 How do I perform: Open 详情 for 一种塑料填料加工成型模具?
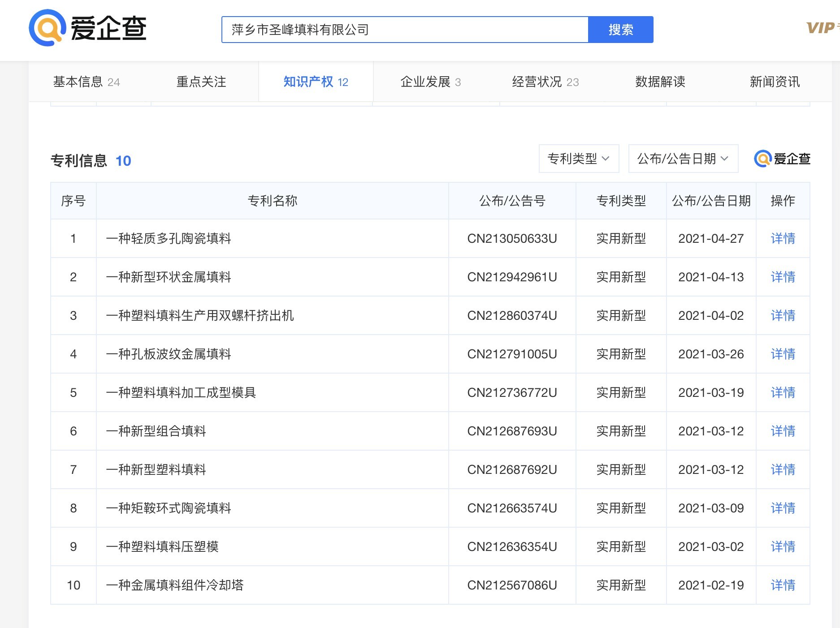pos(783,392)
